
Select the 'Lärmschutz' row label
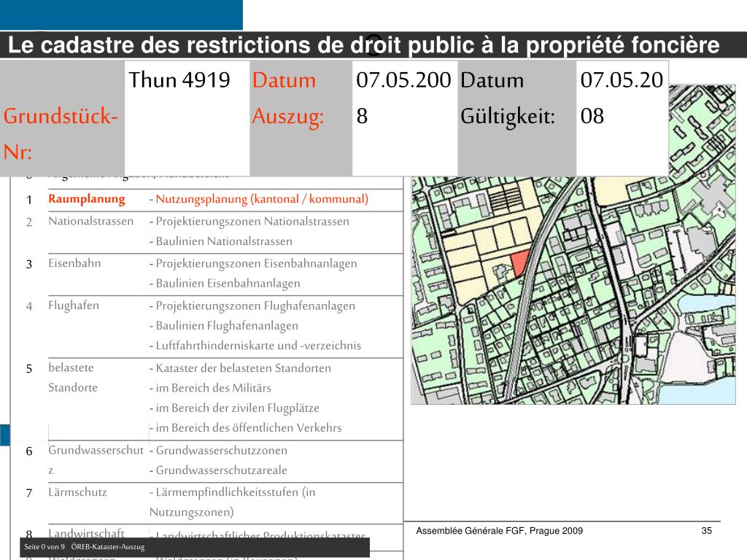pos(77,492)
